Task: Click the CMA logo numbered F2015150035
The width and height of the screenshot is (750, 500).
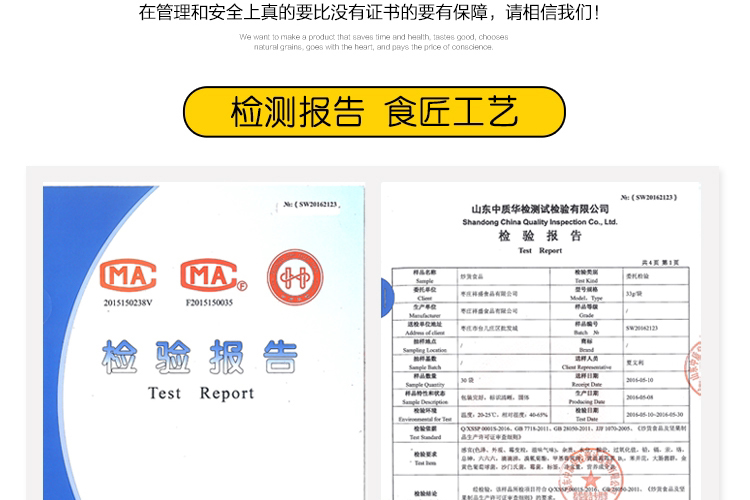Action: click(x=213, y=275)
